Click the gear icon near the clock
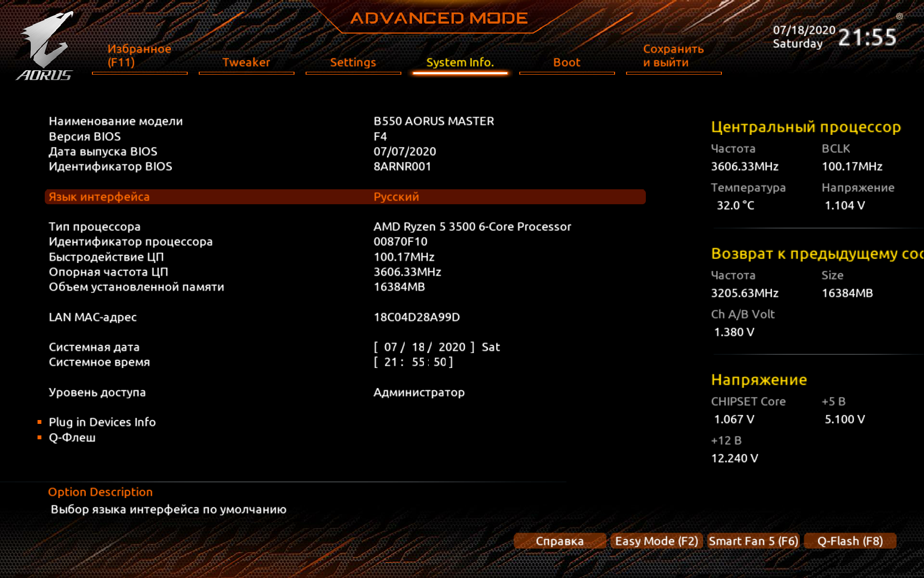Screen dimensions: 924x578 (899, 16)
